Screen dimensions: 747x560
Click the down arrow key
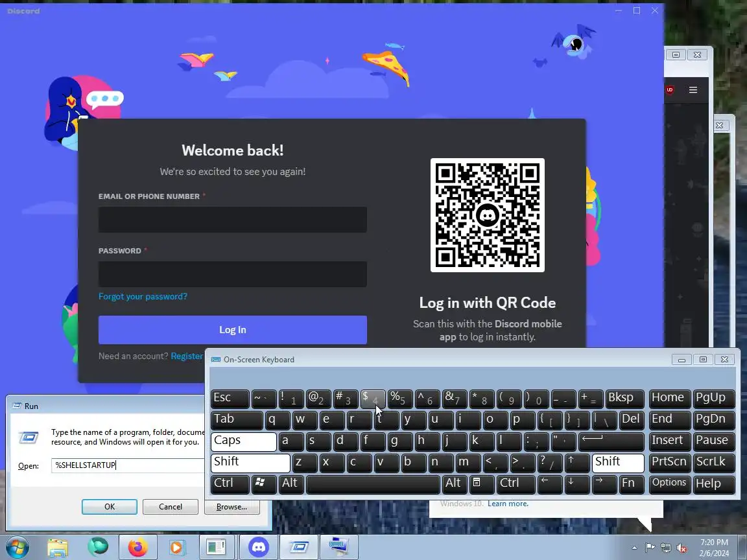[577, 484]
